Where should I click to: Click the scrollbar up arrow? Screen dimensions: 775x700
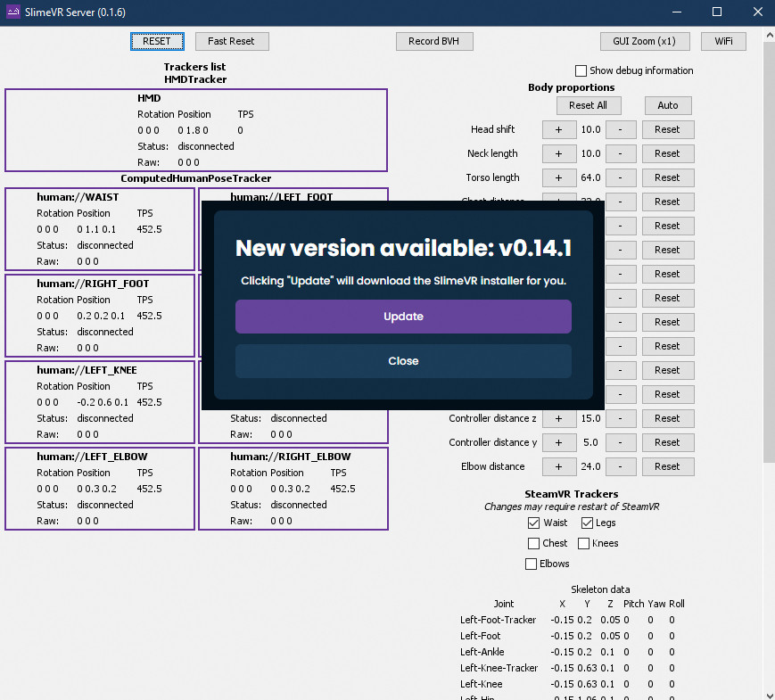point(770,35)
